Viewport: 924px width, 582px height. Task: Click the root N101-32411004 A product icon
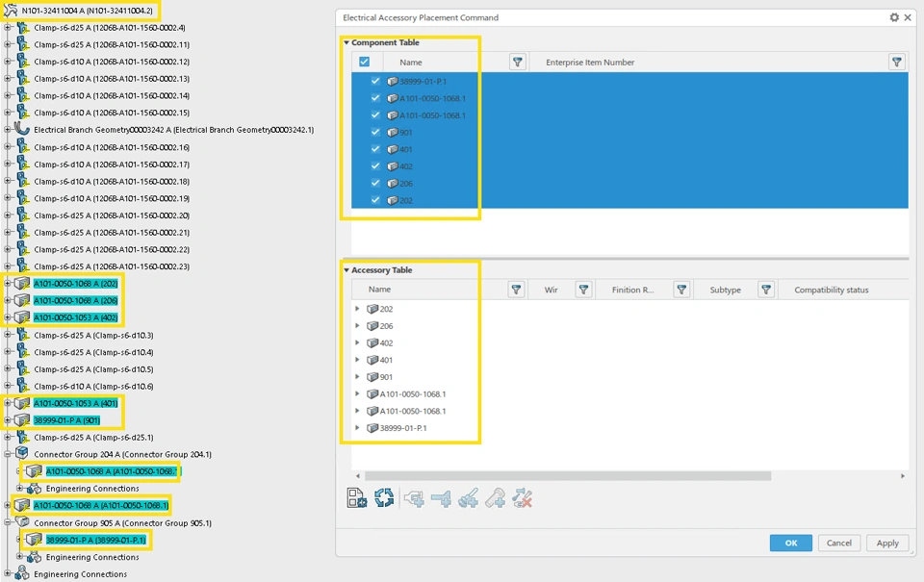point(11,10)
